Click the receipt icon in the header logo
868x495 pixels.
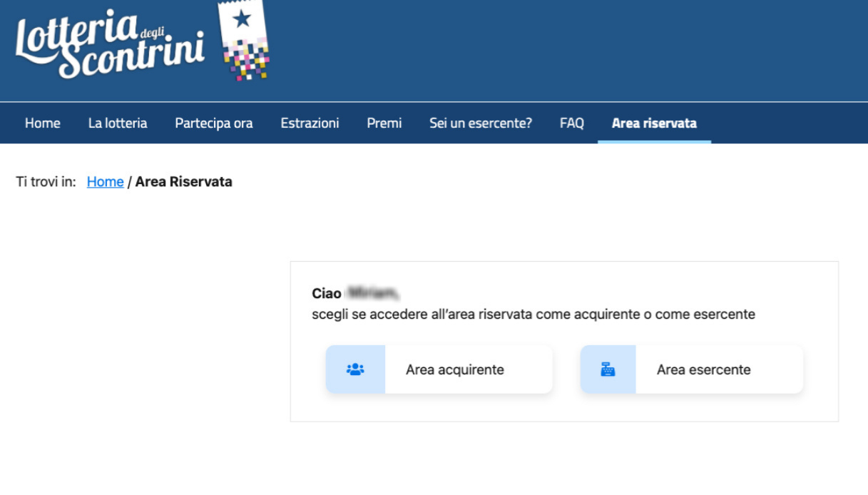click(x=245, y=41)
